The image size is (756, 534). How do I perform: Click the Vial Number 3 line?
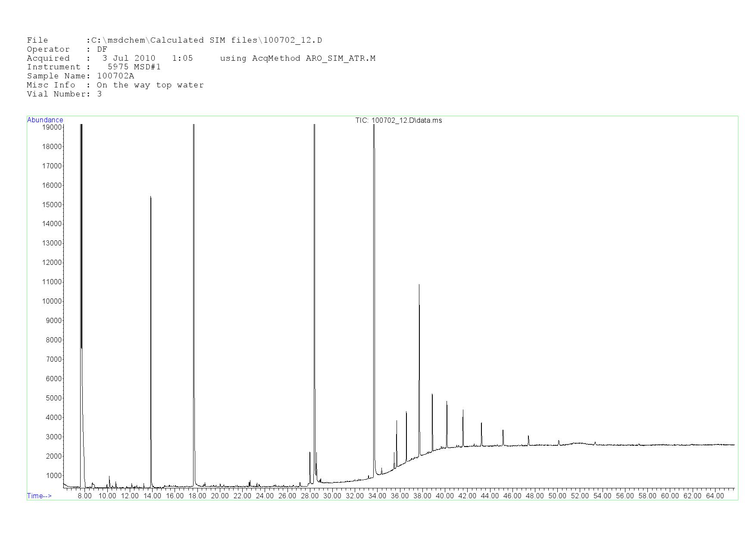pos(64,94)
